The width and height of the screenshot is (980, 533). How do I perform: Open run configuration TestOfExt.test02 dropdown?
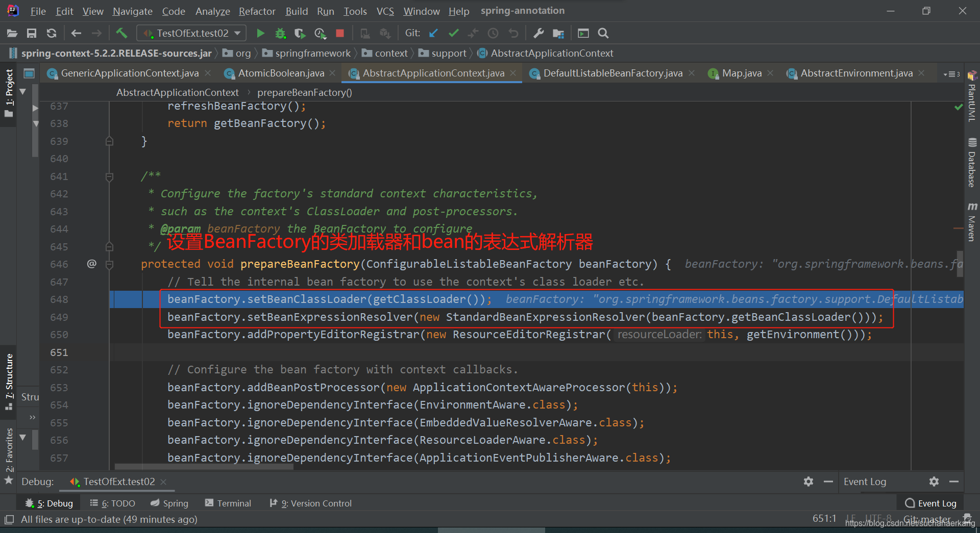[x=191, y=33]
